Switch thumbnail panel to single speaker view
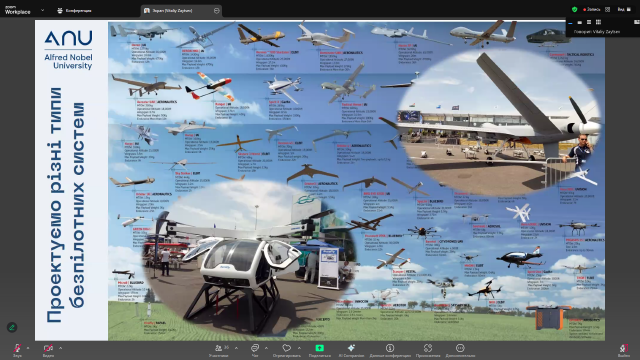 [580, 22]
